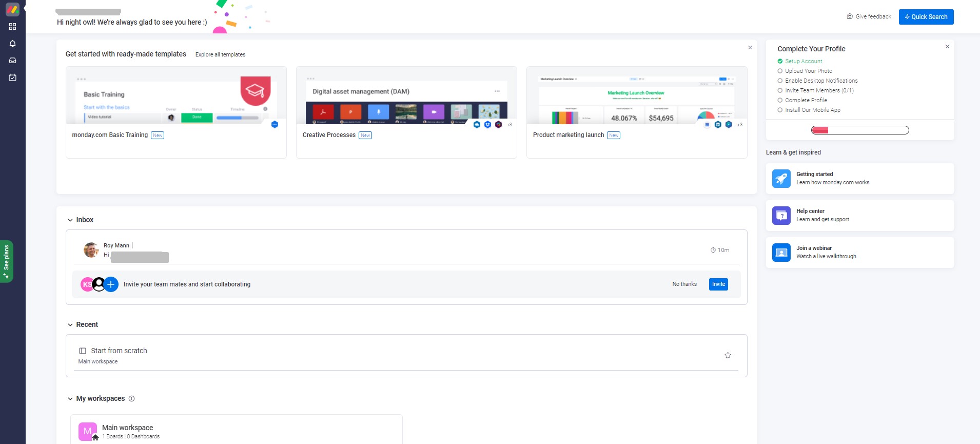The image size is (980, 444).
Task: Click the pink M workspace icon
Action: click(x=88, y=432)
